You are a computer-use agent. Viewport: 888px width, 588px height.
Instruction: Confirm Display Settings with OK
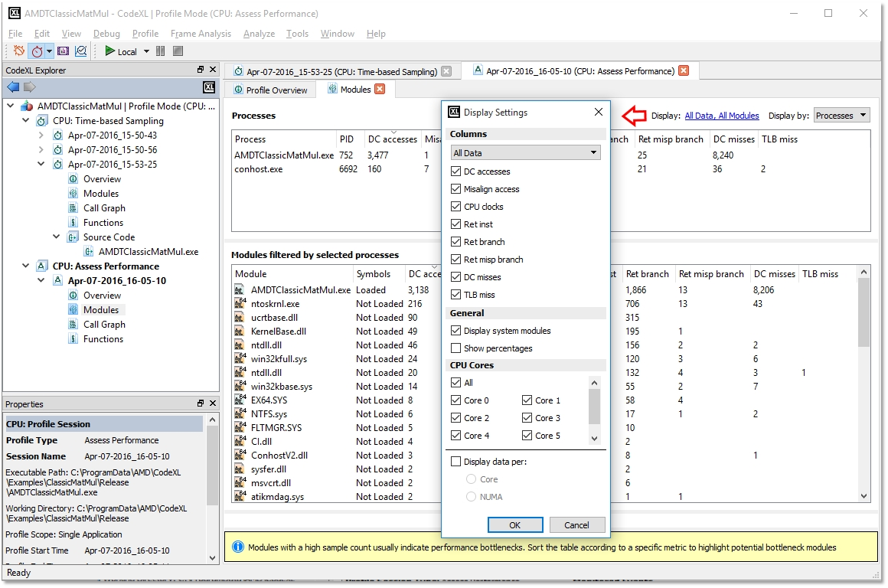click(x=514, y=525)
